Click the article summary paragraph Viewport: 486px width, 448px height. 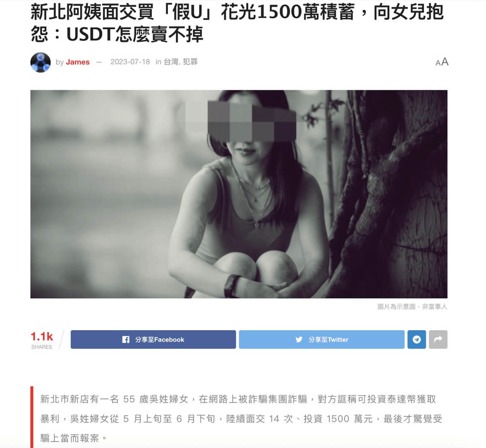point(241,418)
